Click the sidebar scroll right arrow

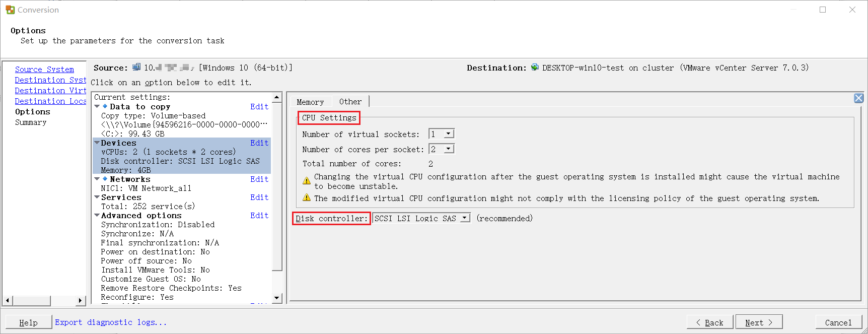[x=80, y=301]
